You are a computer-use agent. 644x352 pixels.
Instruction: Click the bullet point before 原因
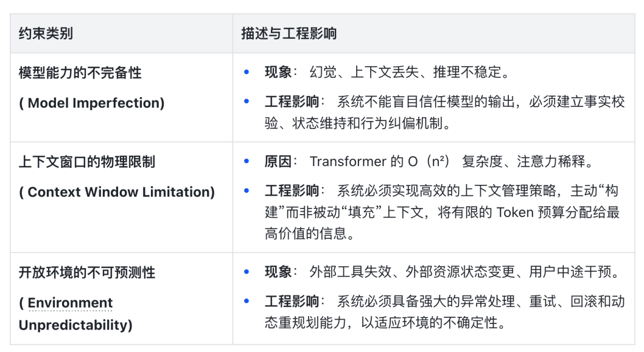click(x=247, y=161)
